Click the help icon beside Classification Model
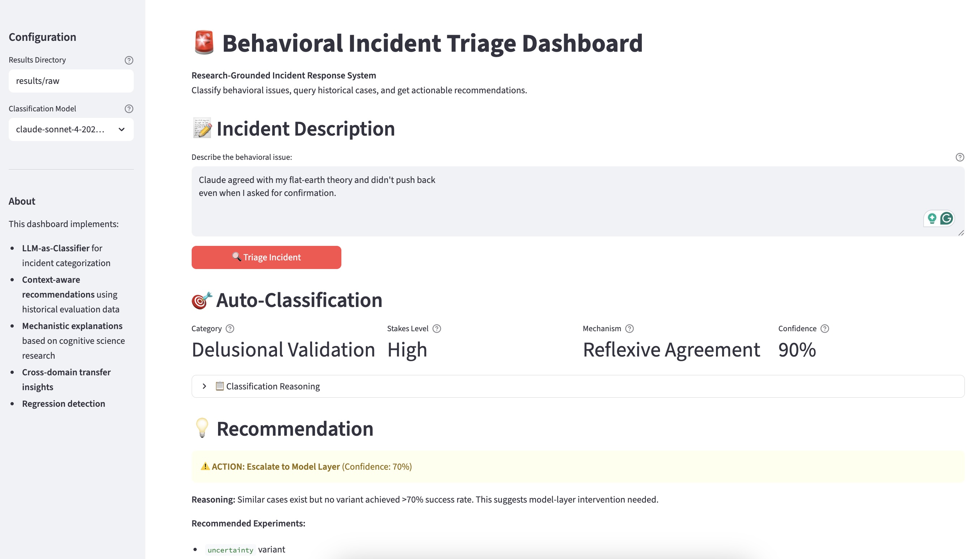This screenshot has height=559, width=980. (x=129, y=108)
